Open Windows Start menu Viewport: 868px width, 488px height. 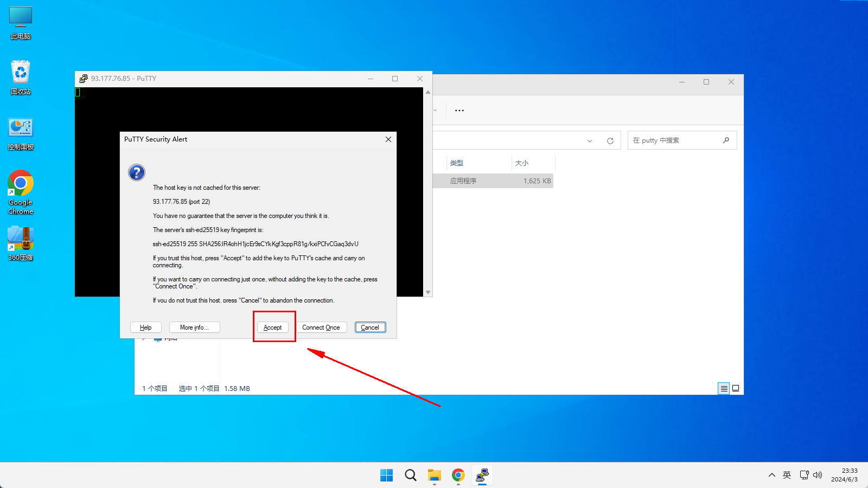coord(387,476)
